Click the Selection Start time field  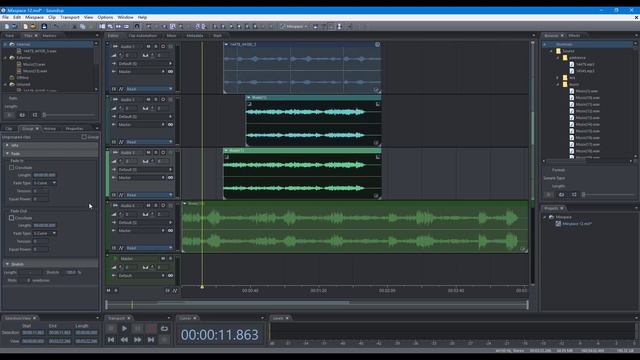pyautogui.click(x=33, y=333)
